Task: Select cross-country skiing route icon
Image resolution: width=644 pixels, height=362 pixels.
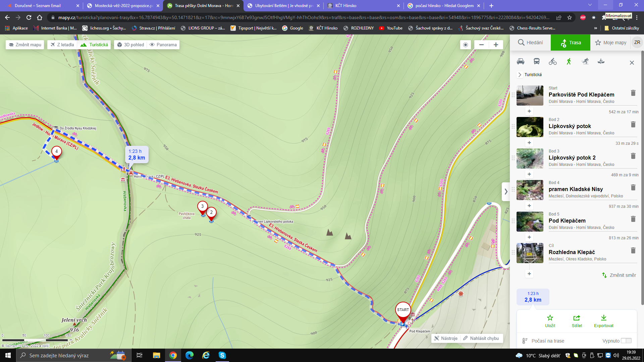Action: pos(585,61)
